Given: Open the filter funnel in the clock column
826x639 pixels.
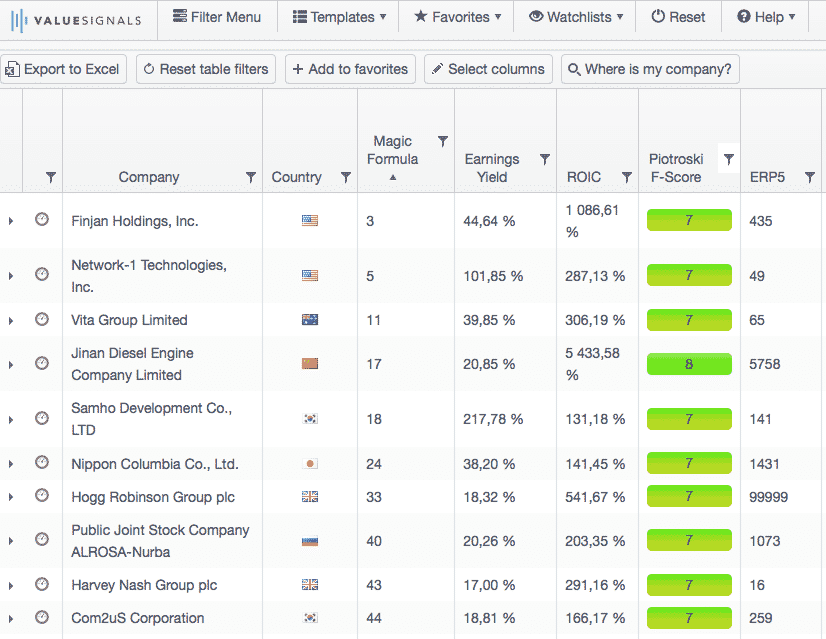Looking at the screenshot, I should [x=51, y=178].
